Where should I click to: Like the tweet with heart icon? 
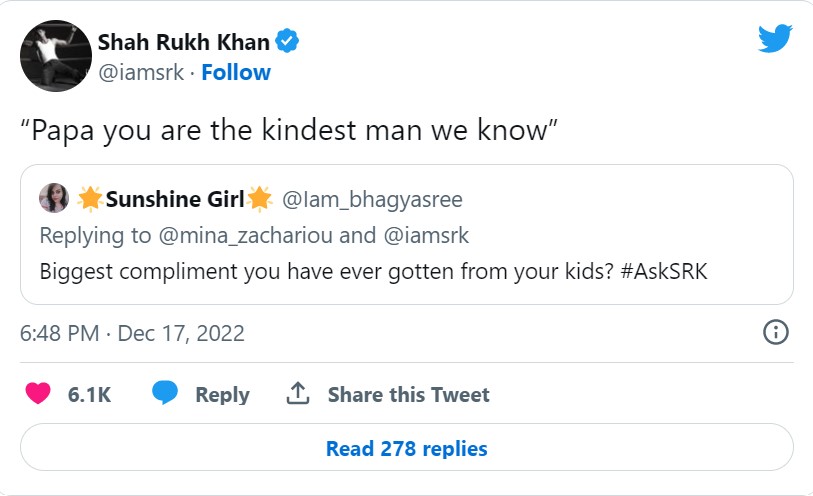coord(38,394)
